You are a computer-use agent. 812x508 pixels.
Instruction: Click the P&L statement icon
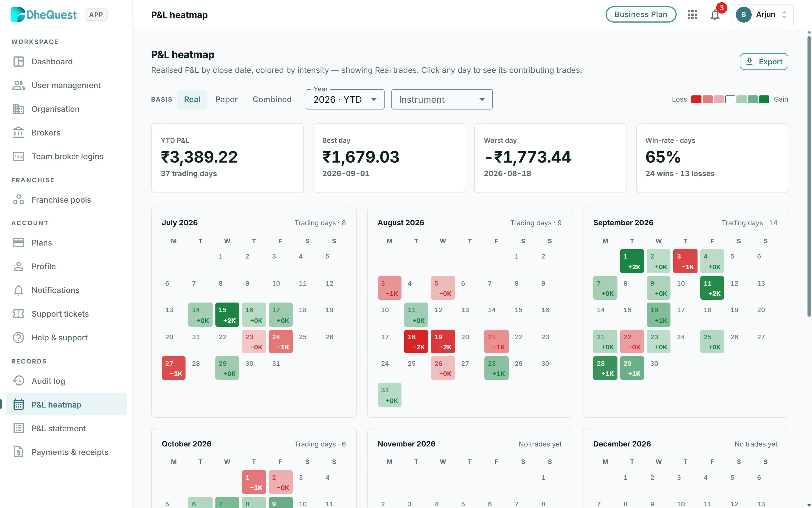[x=18, y=428]
